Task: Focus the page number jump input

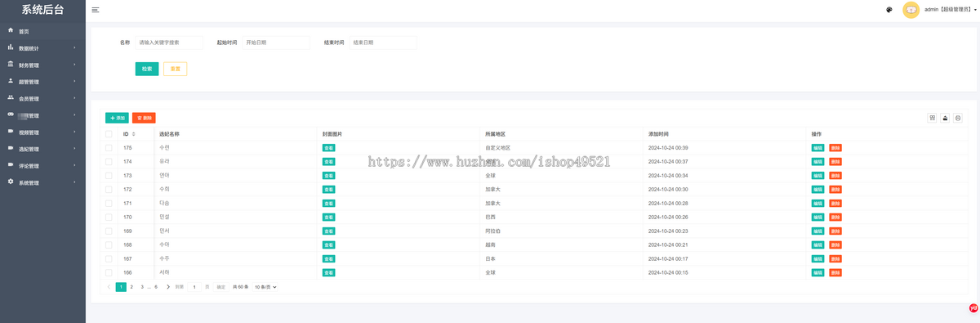Action: (x=194, y=287)
